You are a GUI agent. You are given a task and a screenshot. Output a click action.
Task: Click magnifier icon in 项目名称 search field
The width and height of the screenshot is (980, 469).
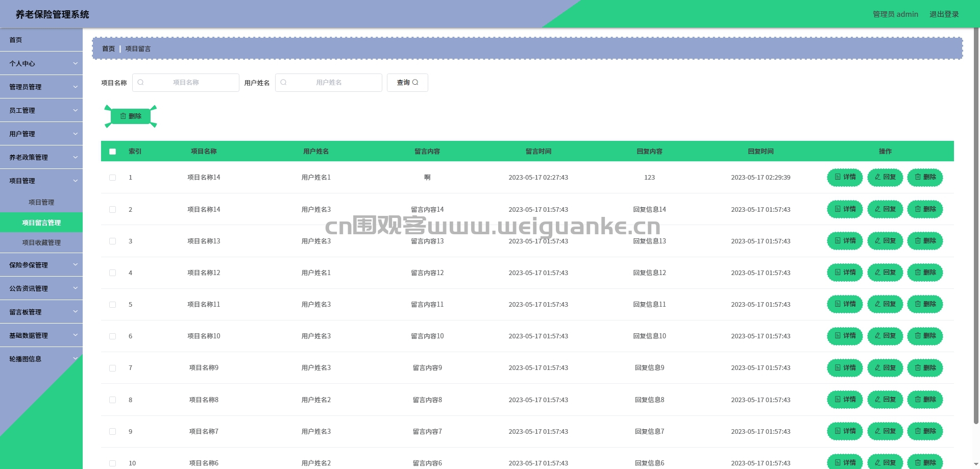click(x=140, y=82)
